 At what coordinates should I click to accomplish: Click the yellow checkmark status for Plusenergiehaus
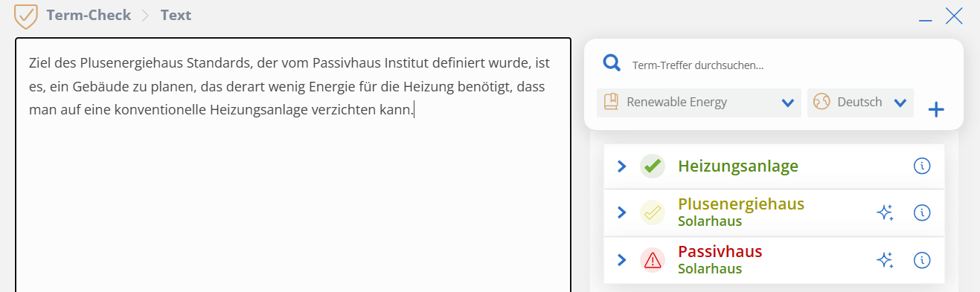pyautogui.click(x=653, y=212)
